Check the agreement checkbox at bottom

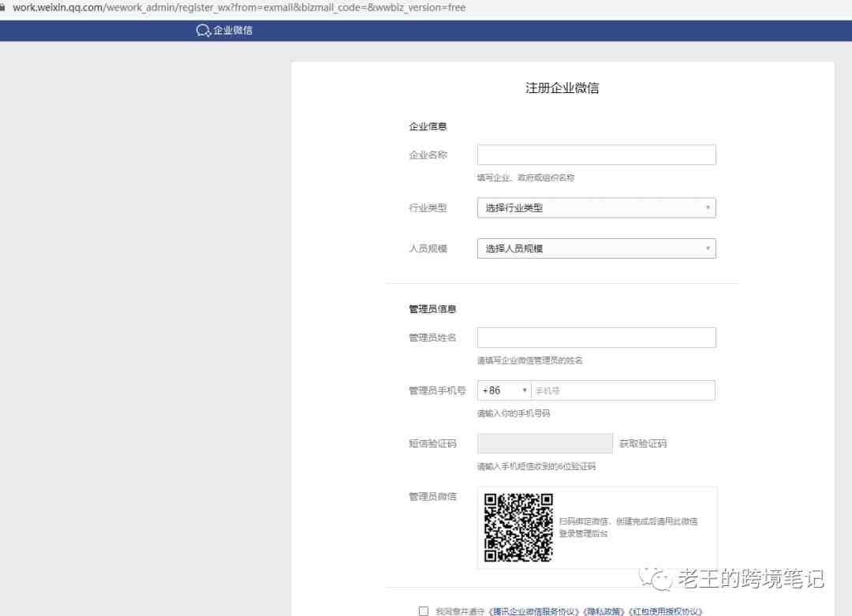tap(424, 610)
